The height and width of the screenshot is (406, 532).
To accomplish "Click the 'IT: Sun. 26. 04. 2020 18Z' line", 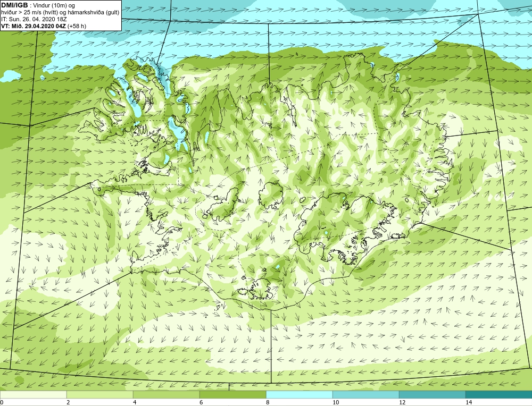I will point(34,19).
